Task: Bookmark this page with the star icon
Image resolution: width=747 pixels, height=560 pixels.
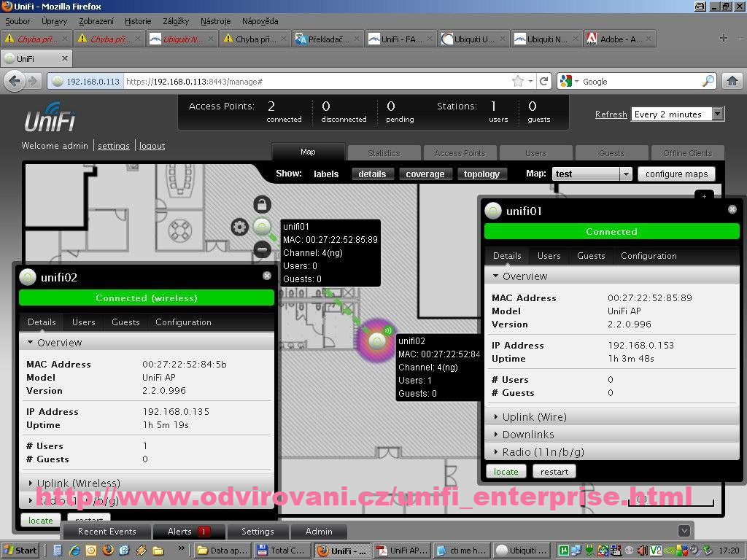Action: coord(518,82)
